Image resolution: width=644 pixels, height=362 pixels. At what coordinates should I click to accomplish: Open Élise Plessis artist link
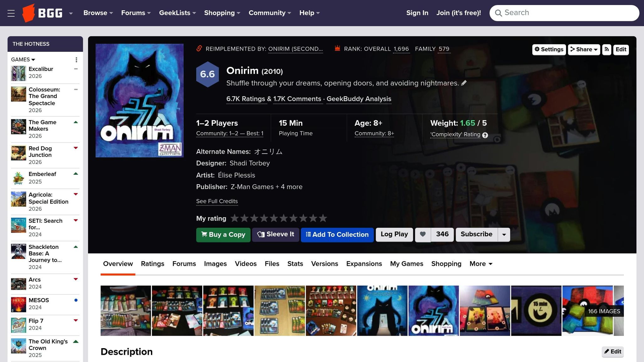tap(236, 175)
